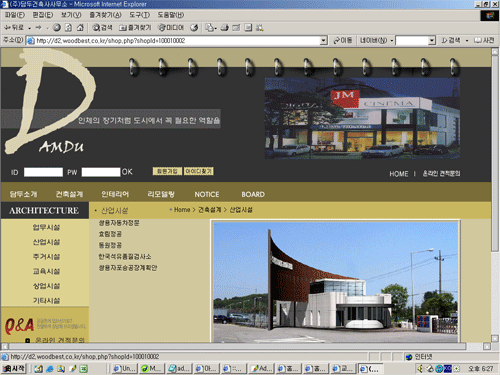The width and height of the screenshot is (500, 375).
Task: Click the 이동 Go button
Action: coord(343,41)
